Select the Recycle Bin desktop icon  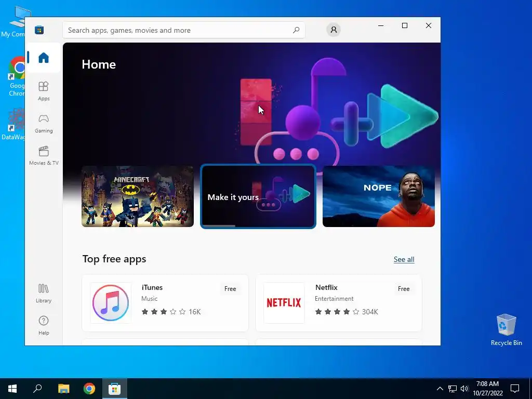506,329
